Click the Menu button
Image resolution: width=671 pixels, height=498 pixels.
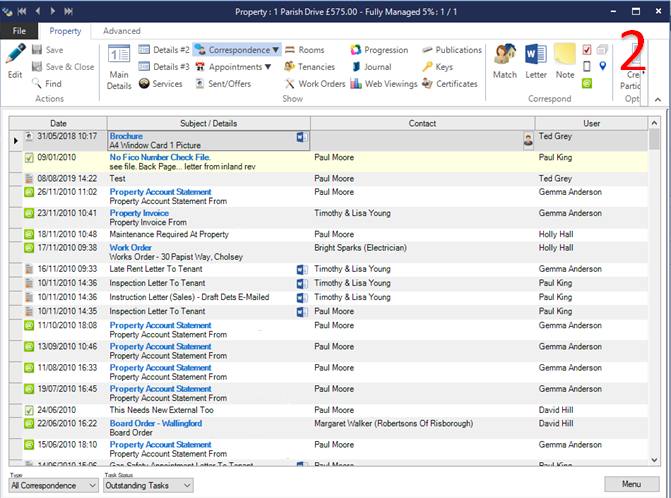coord(630,484)
